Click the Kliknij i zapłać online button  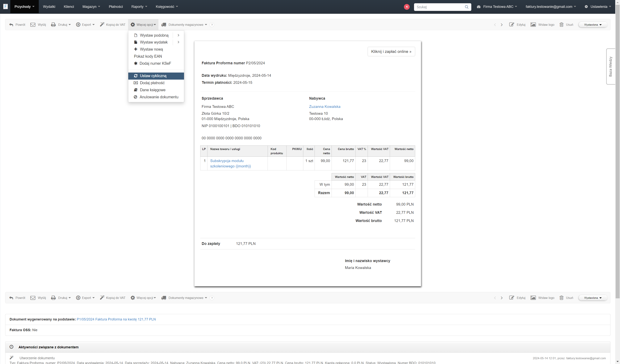[391, 51]
